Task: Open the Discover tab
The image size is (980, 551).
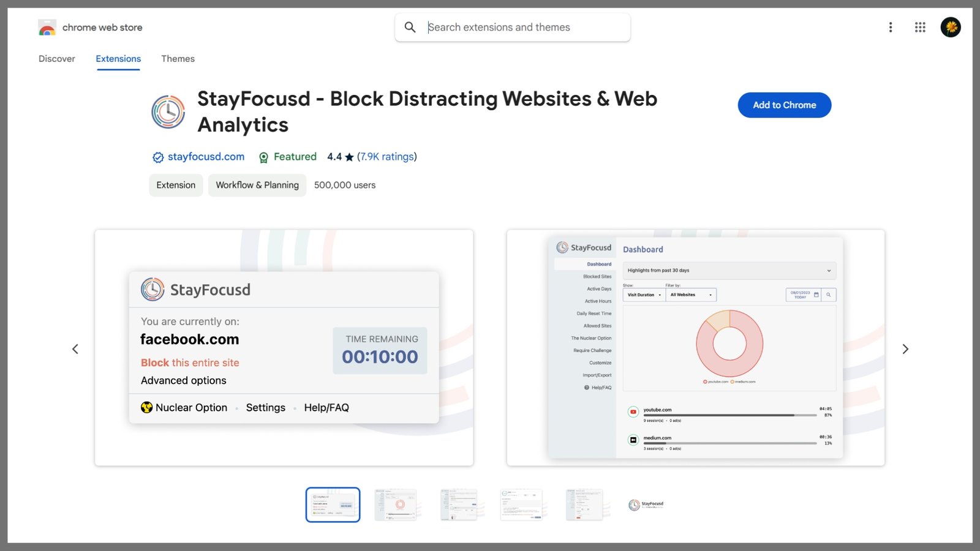Action: (x=57, y=59)
